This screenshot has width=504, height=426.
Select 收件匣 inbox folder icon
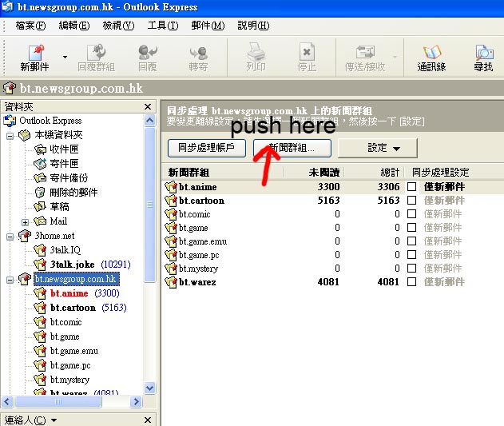coord(40,149)
